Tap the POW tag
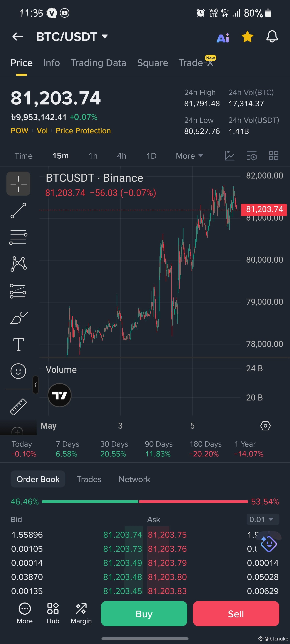 pos(20,130)
